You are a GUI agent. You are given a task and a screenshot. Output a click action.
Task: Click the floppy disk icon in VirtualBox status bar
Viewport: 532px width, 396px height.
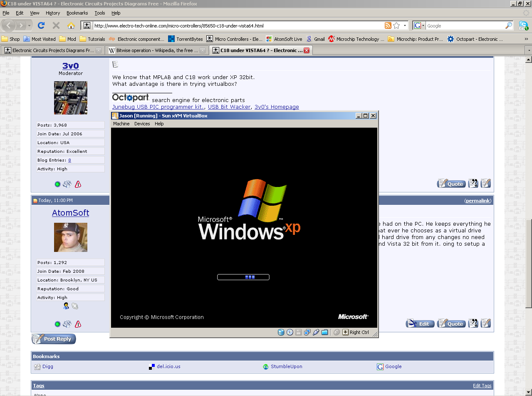click(298, 332)
